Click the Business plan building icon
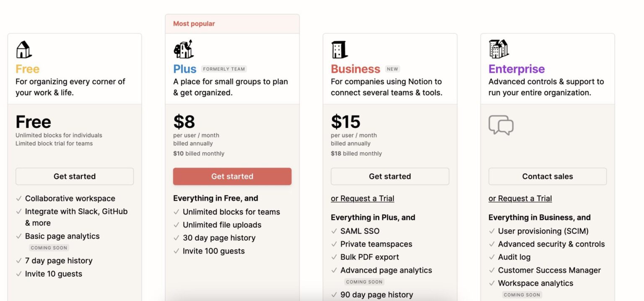The width and height of the screenshot is (644, 301). coord(339,50)
